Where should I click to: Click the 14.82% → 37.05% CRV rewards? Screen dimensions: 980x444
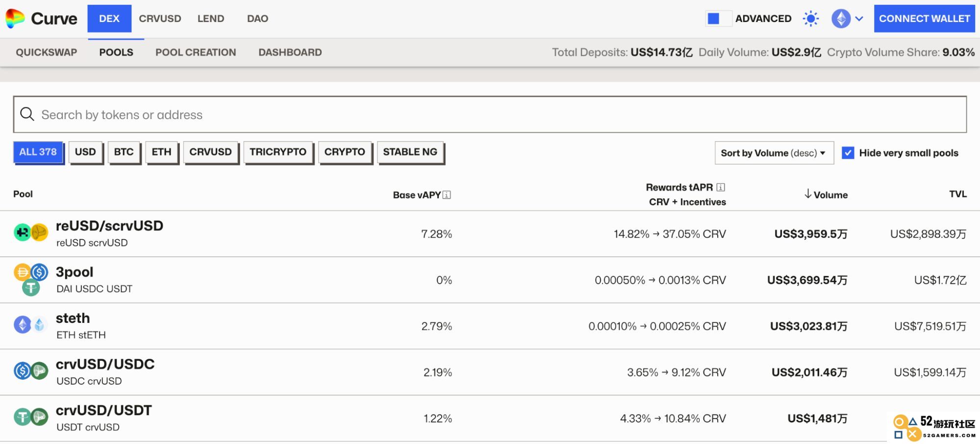670,234
